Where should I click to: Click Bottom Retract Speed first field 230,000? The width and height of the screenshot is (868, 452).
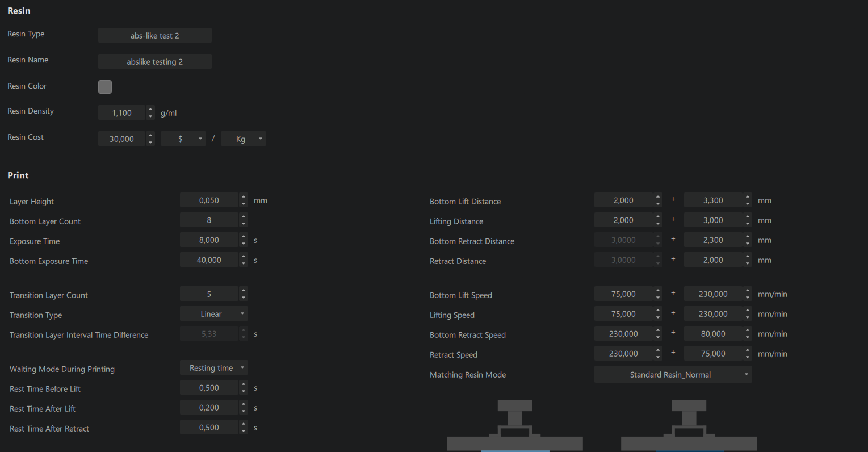623,333
